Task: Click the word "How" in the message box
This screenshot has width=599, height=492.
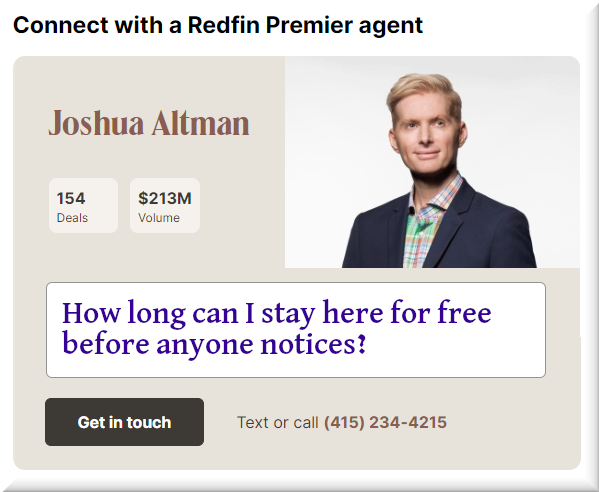Action: tap(91, 312)
